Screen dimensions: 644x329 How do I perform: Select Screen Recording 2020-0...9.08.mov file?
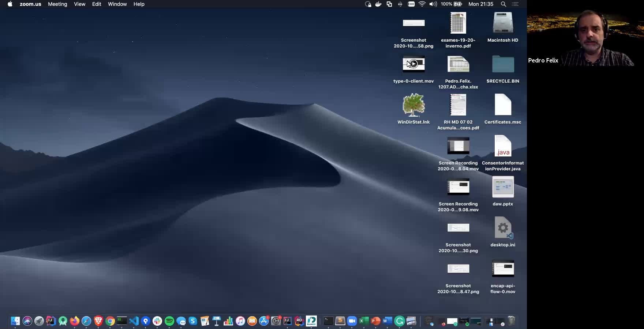point(458,194)
